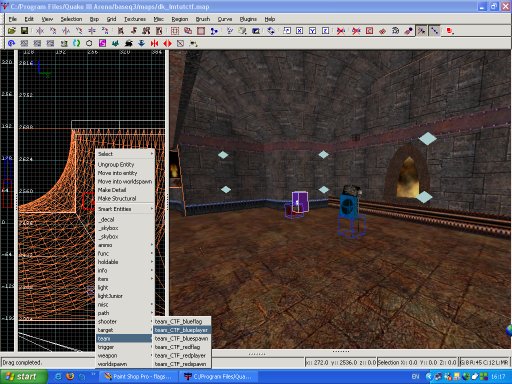Screen dimensions: 512x384
Task: Select team_CTF_blueflag entity
Action: tap(182, 322)
